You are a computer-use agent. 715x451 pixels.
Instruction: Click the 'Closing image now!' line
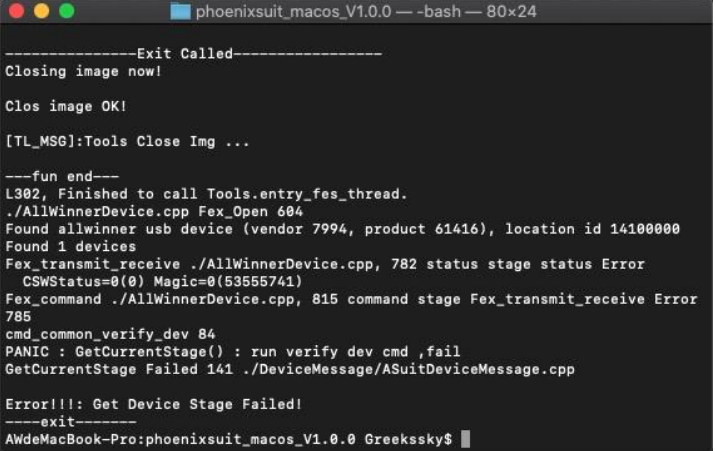(83, 71)
